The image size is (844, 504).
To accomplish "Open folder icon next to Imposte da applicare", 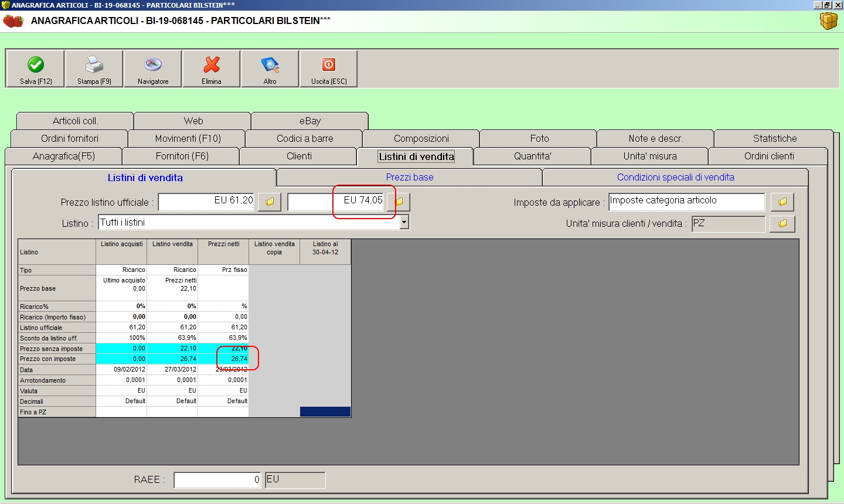I will [782, 202].
